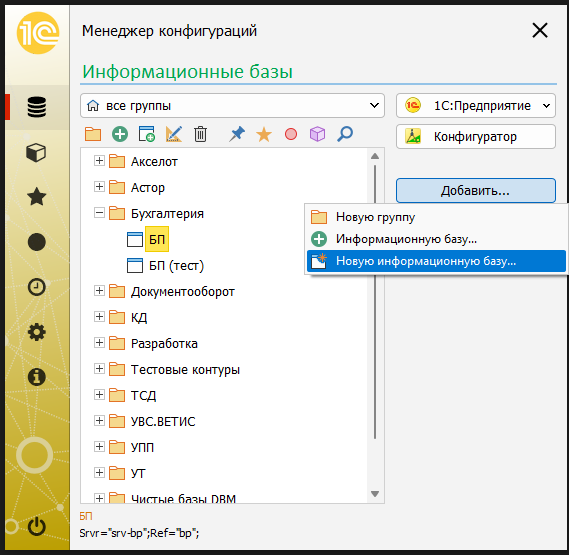Expand the Разработка folder
This screenshot has width=569, height=555.
(x=99, y=343)
